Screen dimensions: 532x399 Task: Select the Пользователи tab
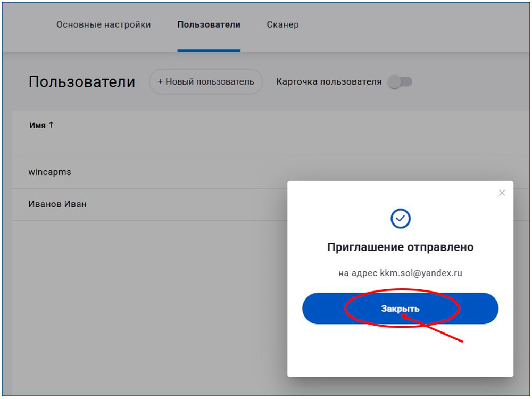209,25
